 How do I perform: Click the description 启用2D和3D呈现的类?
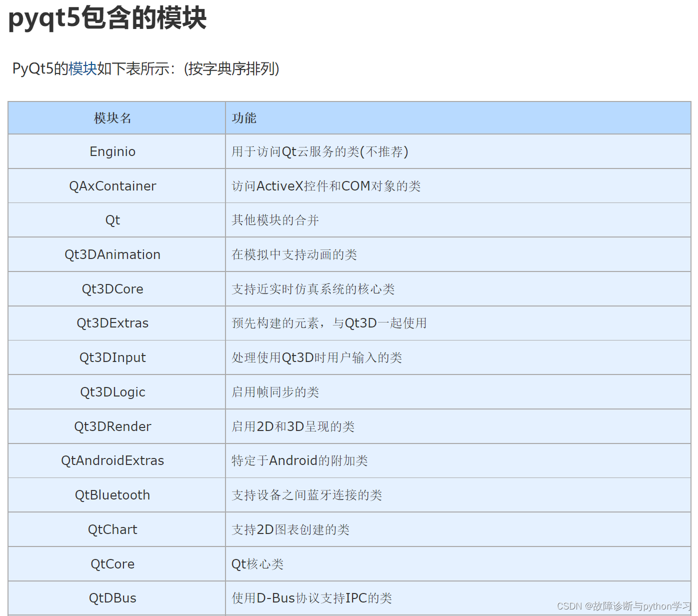click(x=293, y=426)
